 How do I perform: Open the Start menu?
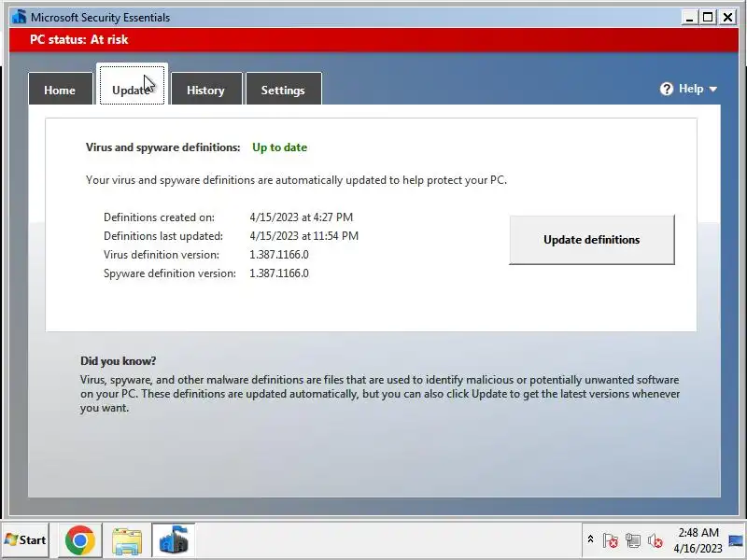[25, 540]
